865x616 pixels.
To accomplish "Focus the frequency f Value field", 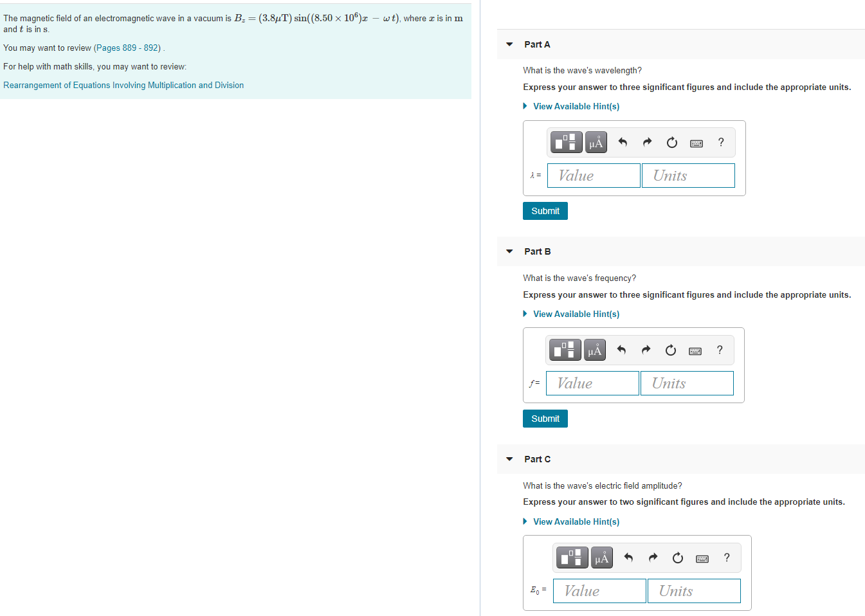I will [x=592, y=383].
